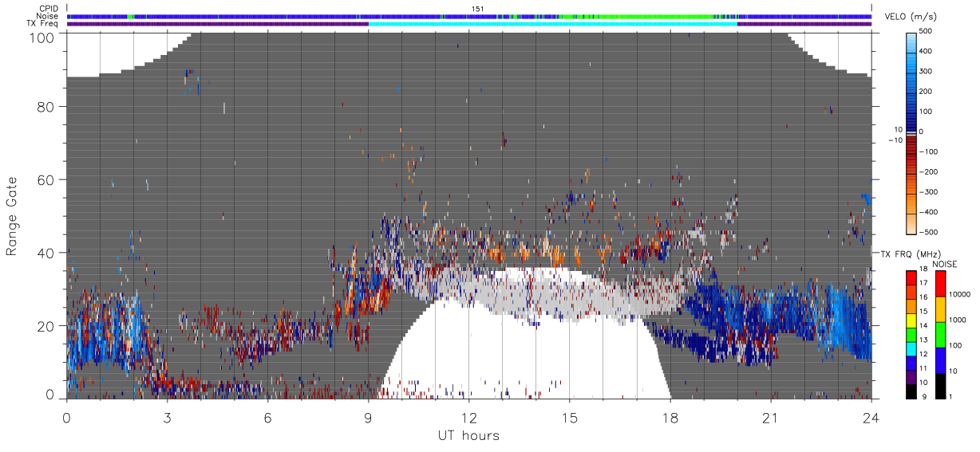980x452 pixels.
Task: Click the CPID value 151
Action: click(478, 9)
